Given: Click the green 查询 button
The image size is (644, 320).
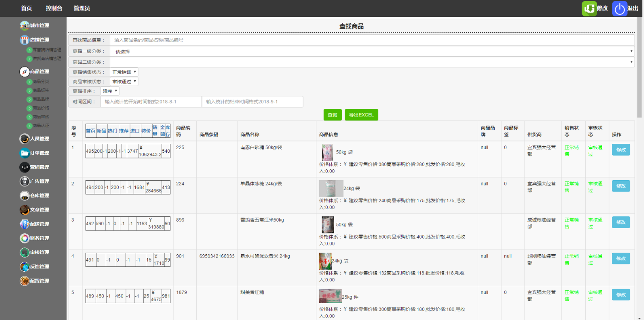Looking at the screenshot, I should point(332,115).
